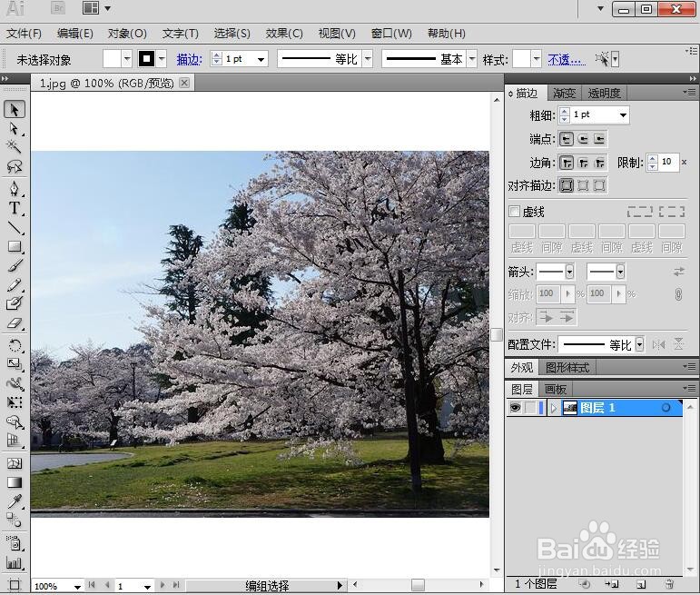This screenshot has width=700, height=595.
Task: Select the Perspective Grid tool
Action: pos(15,441)
